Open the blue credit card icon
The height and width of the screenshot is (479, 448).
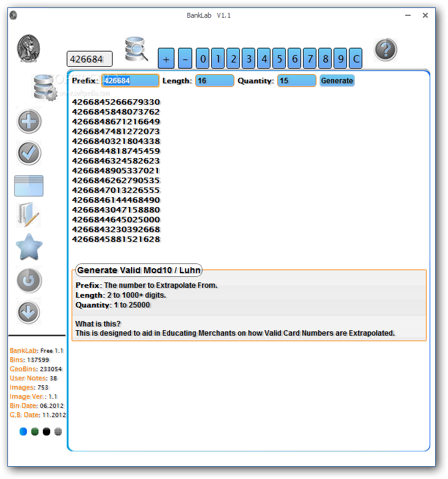(29, 186)
